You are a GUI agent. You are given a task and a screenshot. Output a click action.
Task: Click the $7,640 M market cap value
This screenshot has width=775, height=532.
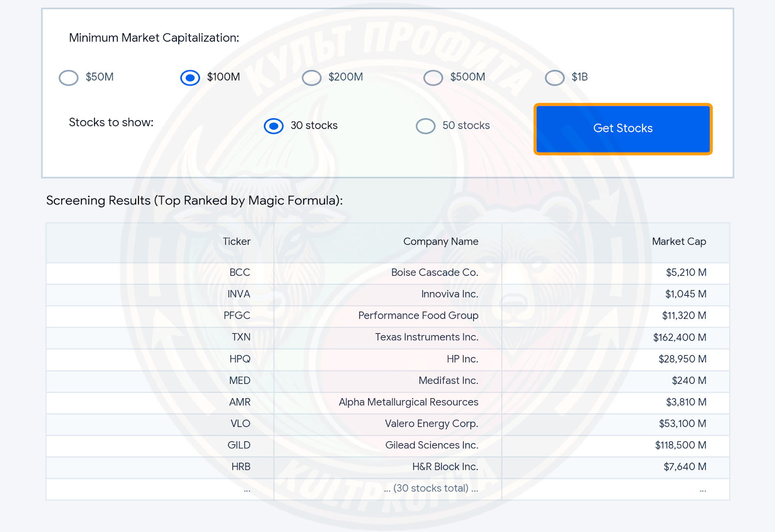pyautogui.click(x=685, y=467)
